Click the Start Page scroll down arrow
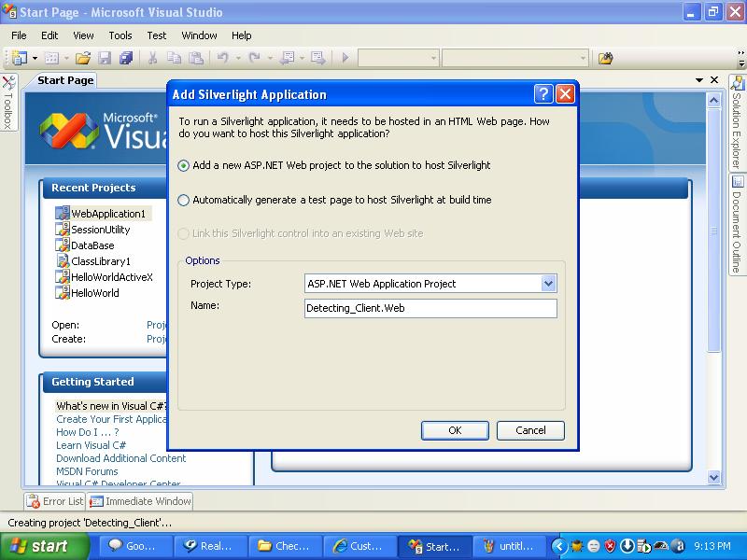The image size is (747, 560). click(x=713, y=477)
